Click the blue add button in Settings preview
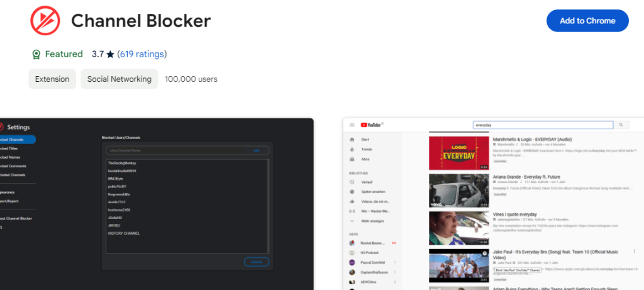The width and height of the screenshot is (644, 290). pyautogui.click(x=257, y=150)
